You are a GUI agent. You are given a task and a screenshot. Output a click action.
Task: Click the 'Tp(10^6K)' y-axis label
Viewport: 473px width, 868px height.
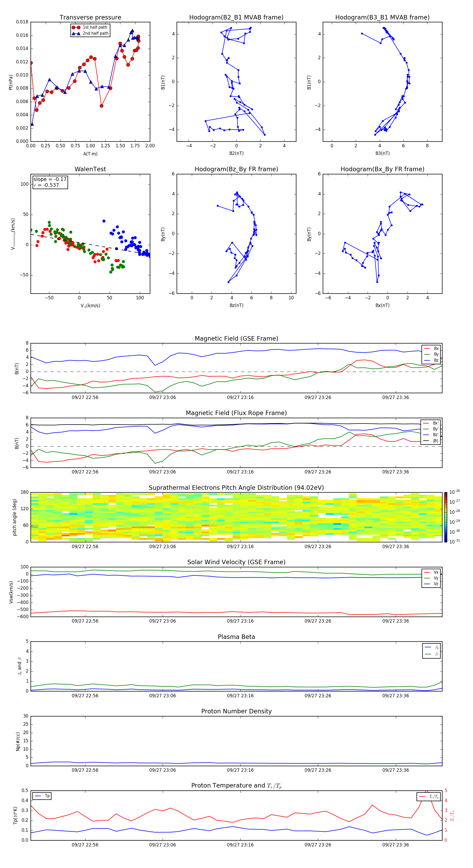pyautogui.click(x=15, y=815)
